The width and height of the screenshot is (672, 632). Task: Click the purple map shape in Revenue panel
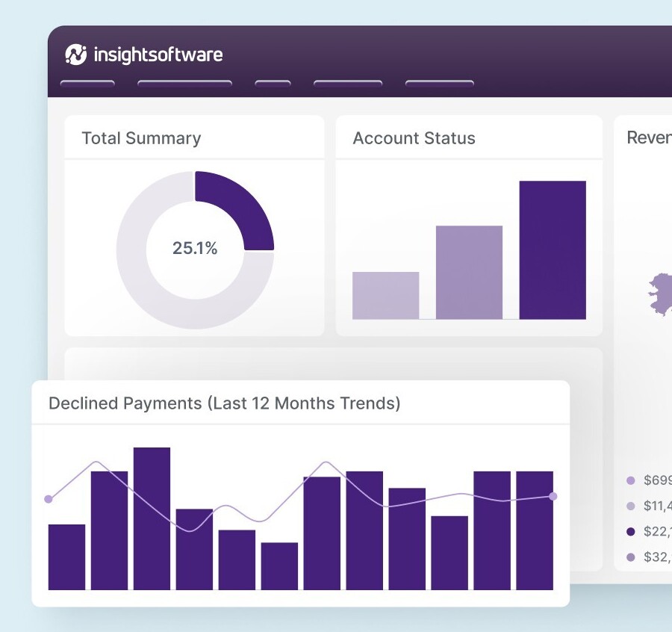[x=660, y=293]
